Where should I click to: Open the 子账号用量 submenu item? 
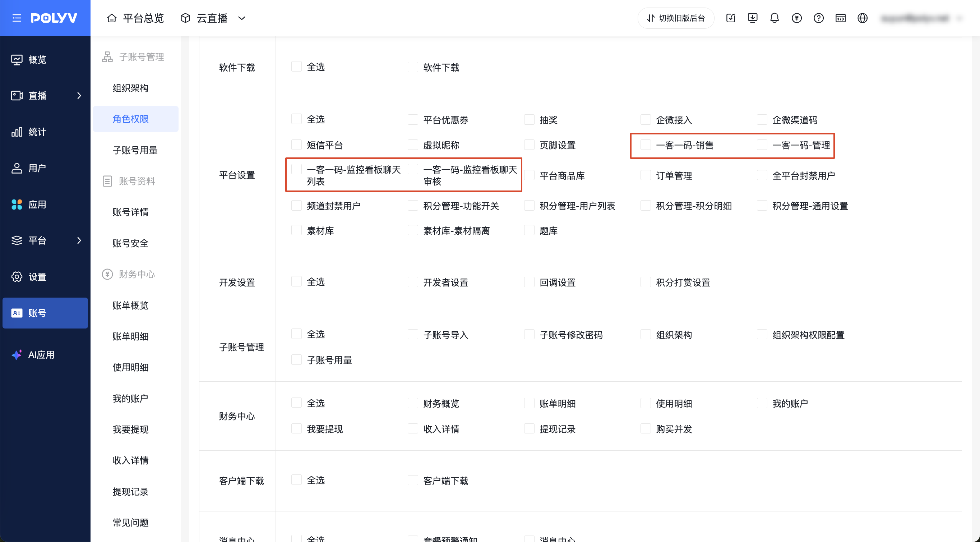pos(135,150)
